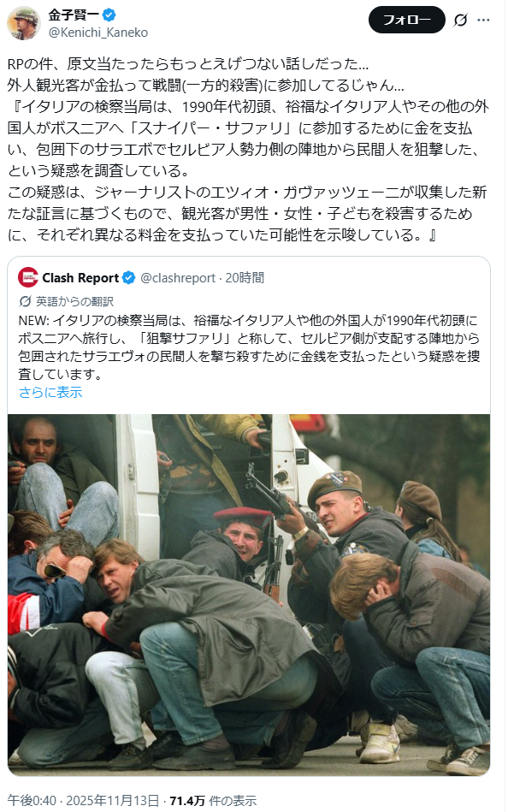Click the Clash Report logo avatar
The height and width of the screenshot is (812, 508).
27,277
